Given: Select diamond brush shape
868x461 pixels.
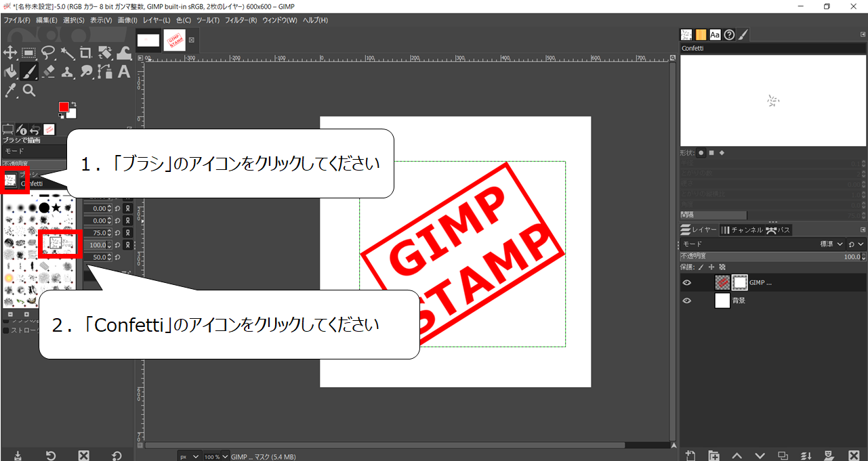Looking at the screenshot, I should [722, 152].
